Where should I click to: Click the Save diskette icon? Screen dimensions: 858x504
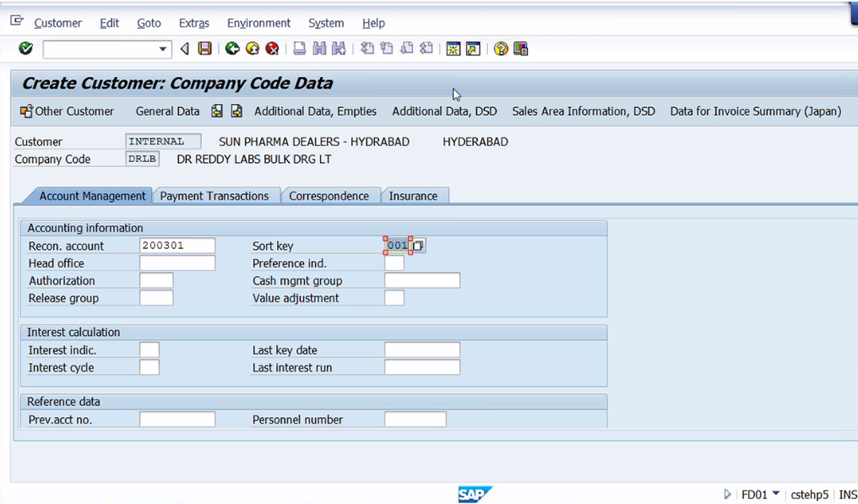click(204, 49)
